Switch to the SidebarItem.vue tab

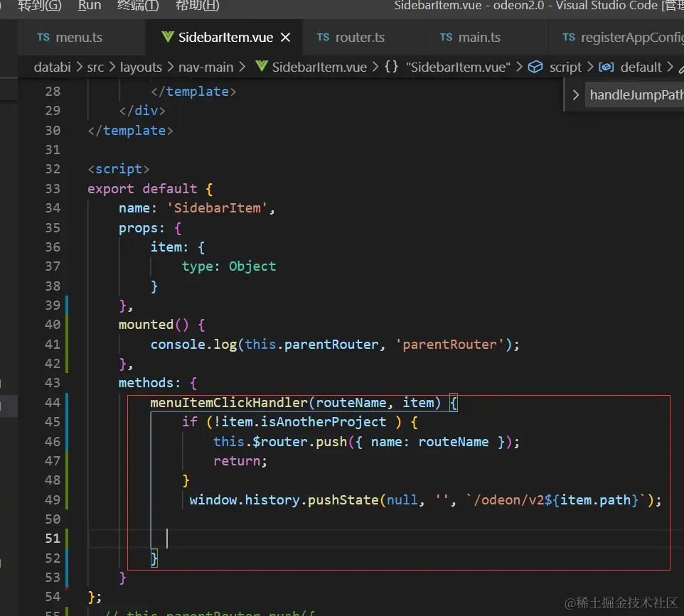click(x=225, y=38)
